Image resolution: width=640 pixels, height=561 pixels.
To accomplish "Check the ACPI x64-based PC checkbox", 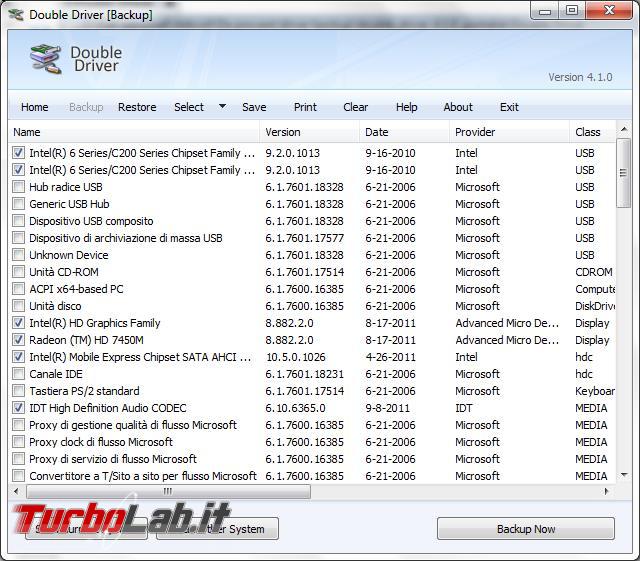I will click(18, 289).
